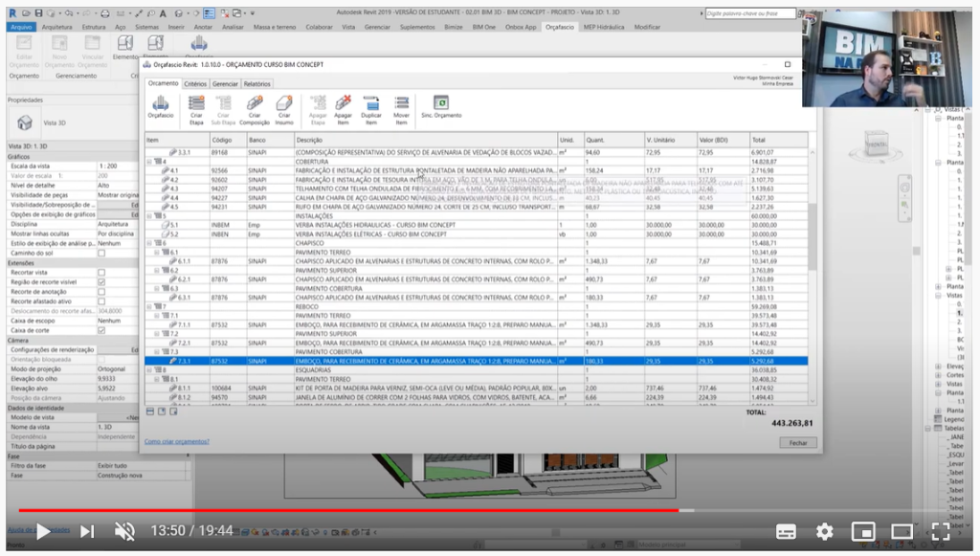
Task: Open the Arquivo menu
Action: click(x=21, y=27)
